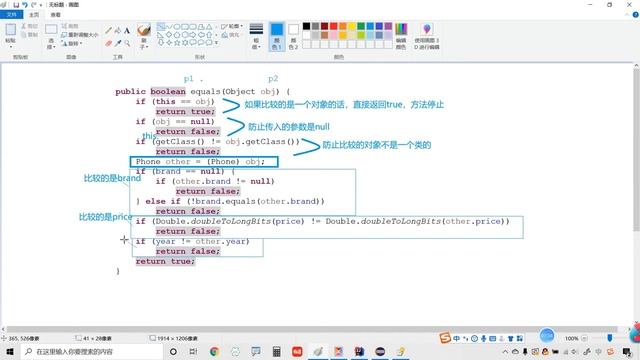Click the Save icon in quick access toolbar
The height and width of the screenshot is (360, 640).
pyautogui.click(x=16, y=4)
